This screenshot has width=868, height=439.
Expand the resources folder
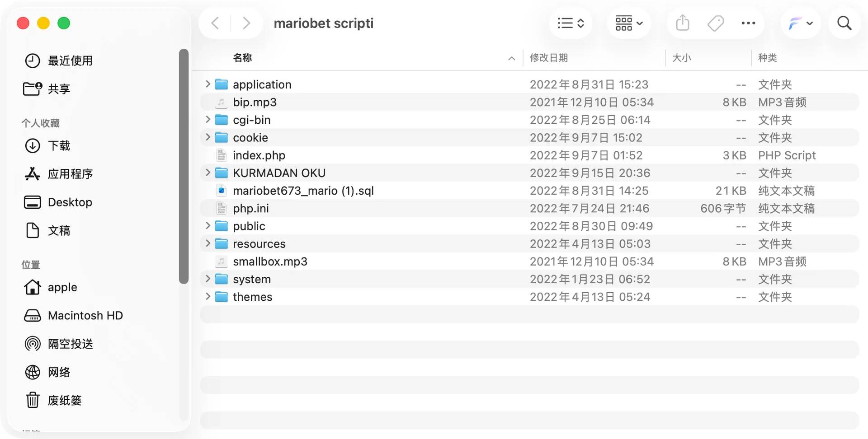(x=208, y=243)
